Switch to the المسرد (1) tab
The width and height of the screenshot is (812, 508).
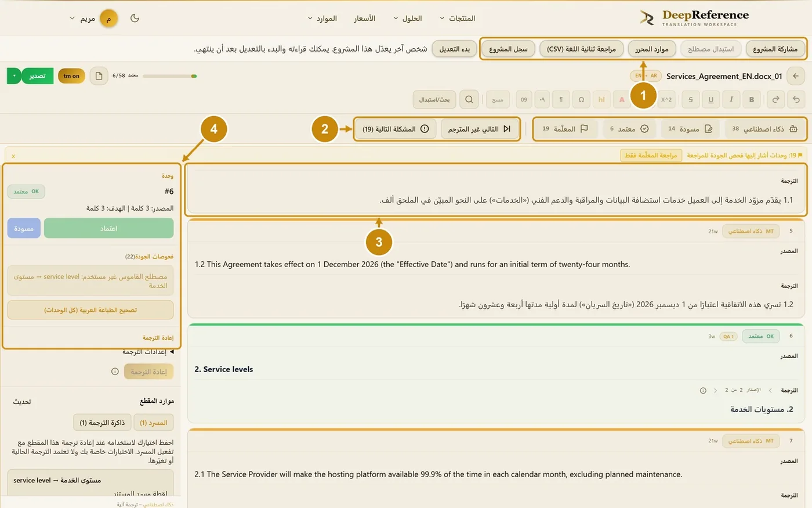154,423
